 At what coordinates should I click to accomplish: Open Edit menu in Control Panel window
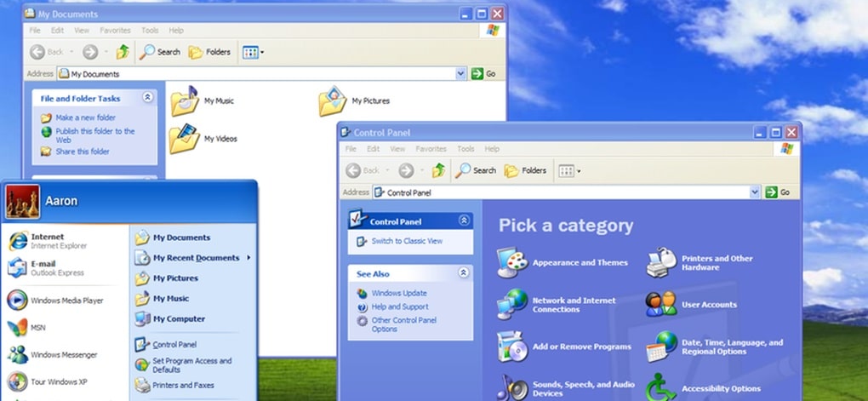(373, 149)
